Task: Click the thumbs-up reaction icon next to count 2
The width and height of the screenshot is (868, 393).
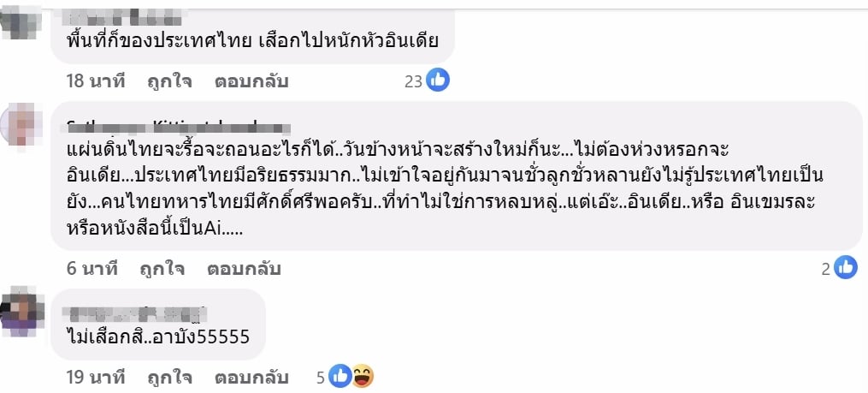Action: pyautogui.click(x=845, y=267)
